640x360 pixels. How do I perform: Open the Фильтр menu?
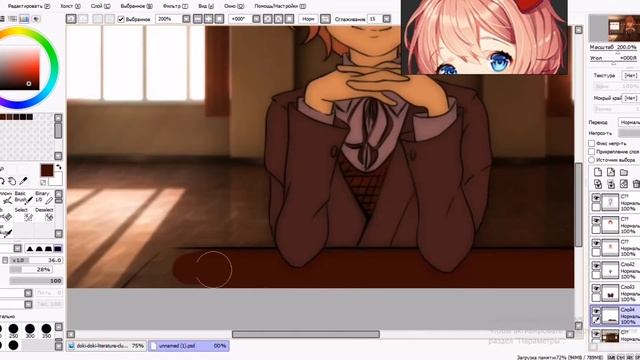coord(175,6)
